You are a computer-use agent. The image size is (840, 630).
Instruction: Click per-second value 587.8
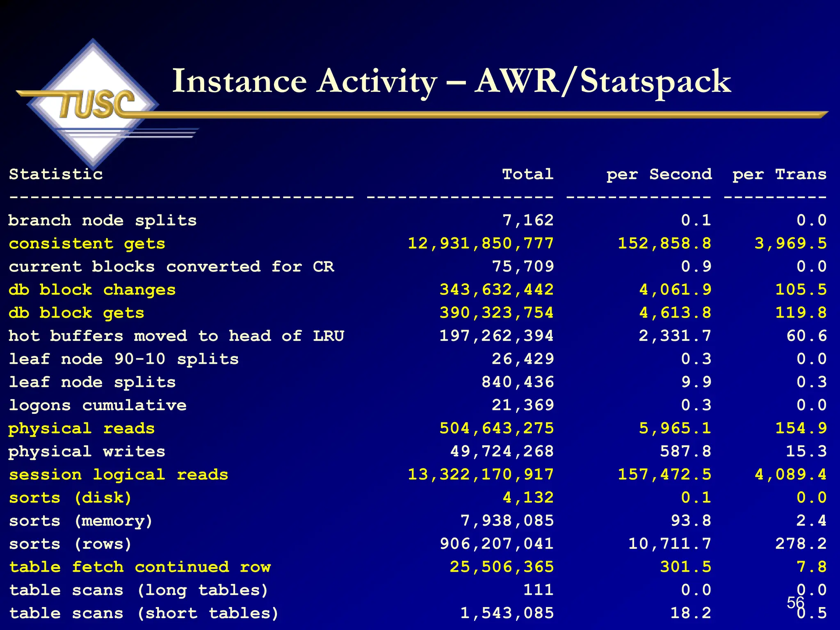[x=685, y=452]
